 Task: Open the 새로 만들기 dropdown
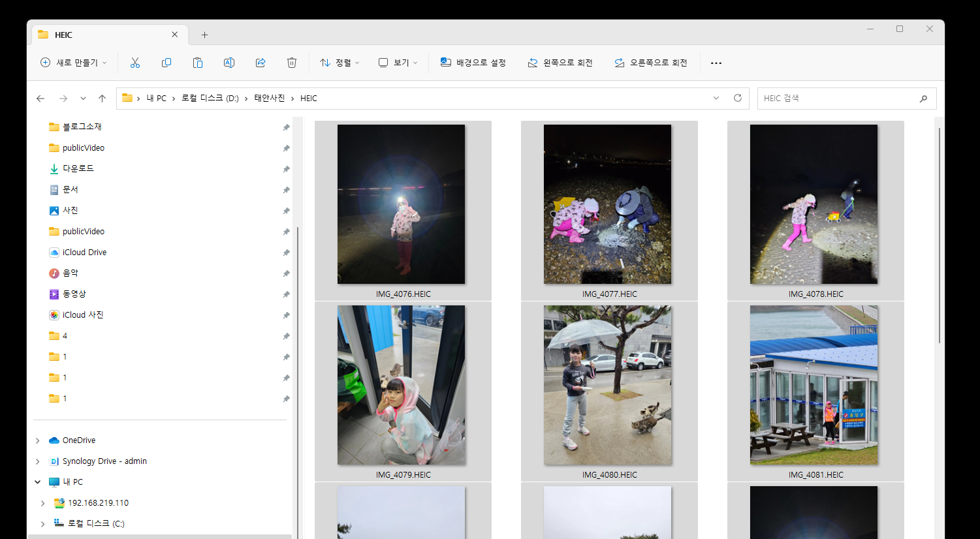[73, 63]
